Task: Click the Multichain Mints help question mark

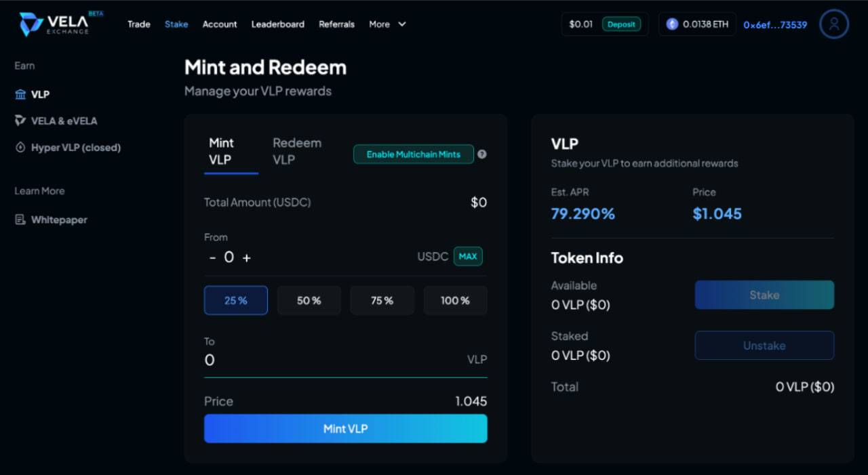Action: click(x=481, y=154)
